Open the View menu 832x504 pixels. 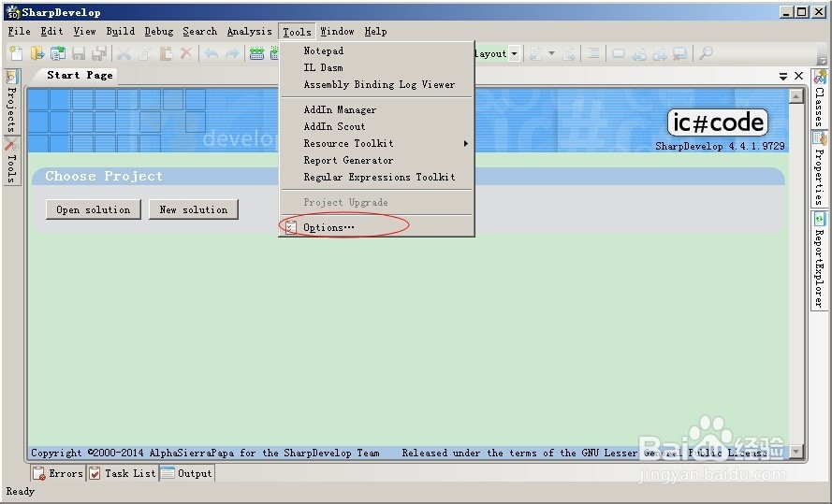[84, 31]
